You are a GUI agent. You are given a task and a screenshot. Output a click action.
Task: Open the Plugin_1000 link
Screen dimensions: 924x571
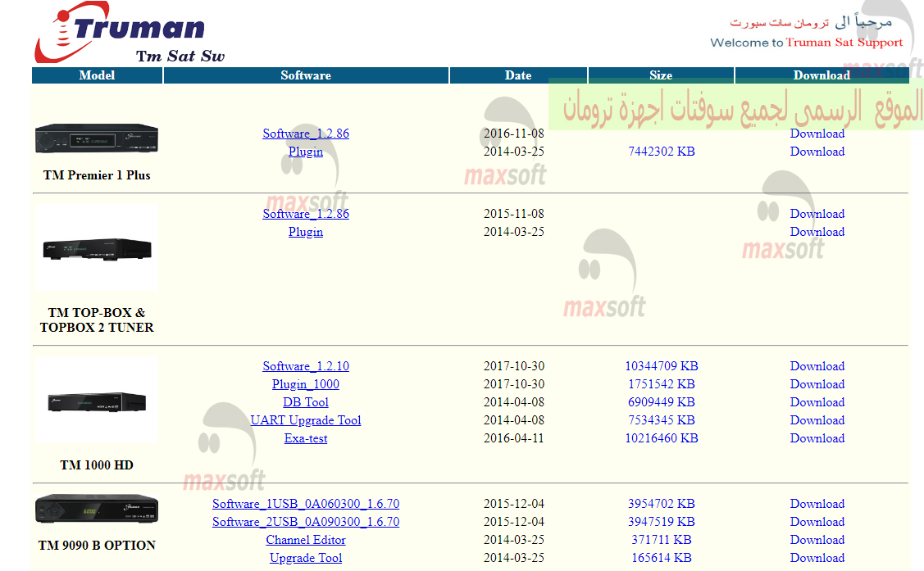306,384
